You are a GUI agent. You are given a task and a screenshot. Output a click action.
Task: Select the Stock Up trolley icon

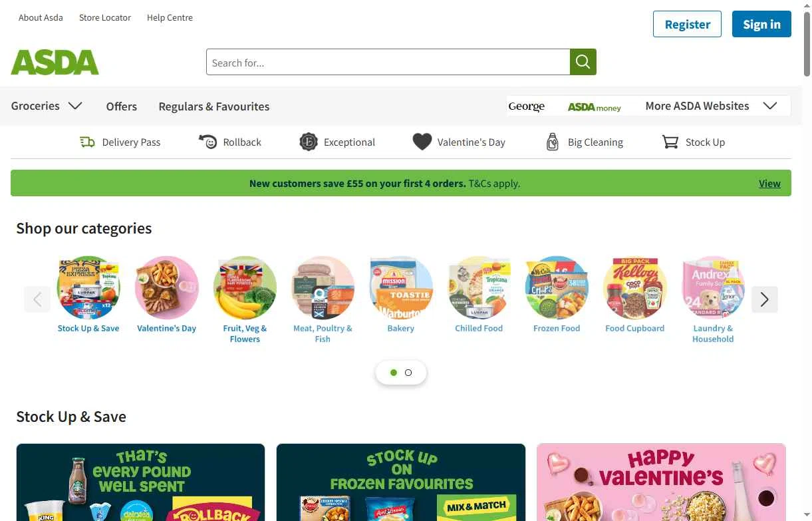[670, 142]
